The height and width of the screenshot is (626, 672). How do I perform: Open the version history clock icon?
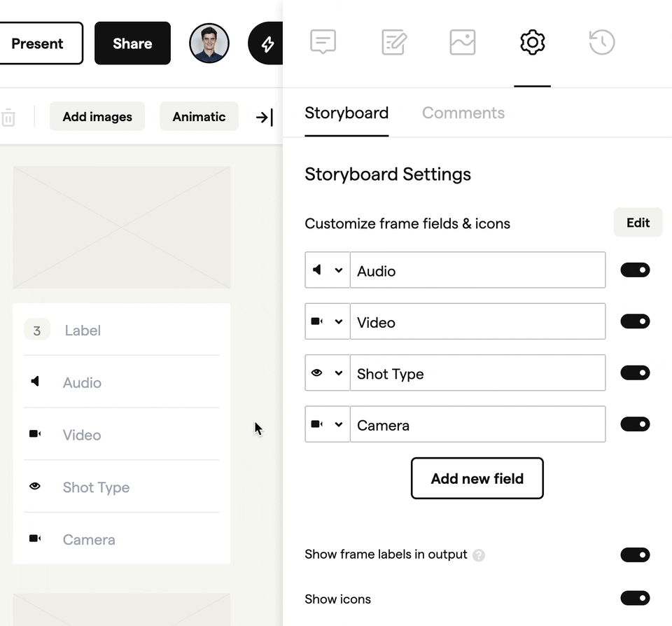pos(602,42)
